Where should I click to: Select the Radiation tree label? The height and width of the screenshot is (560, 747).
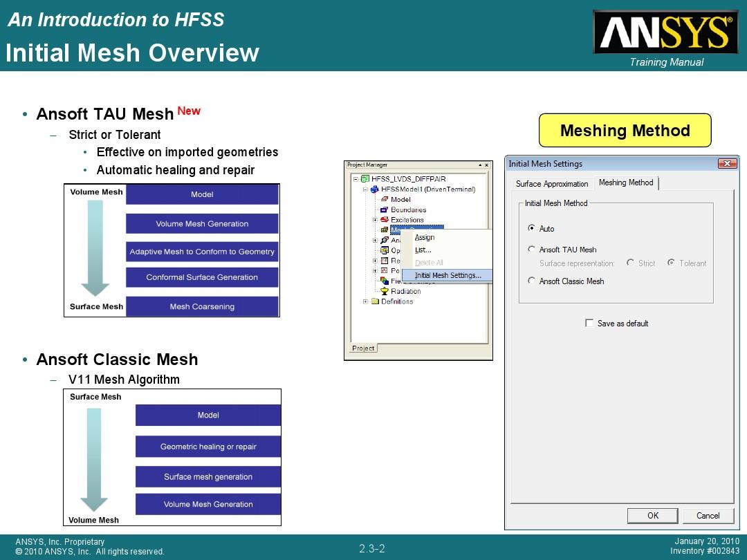405,291
